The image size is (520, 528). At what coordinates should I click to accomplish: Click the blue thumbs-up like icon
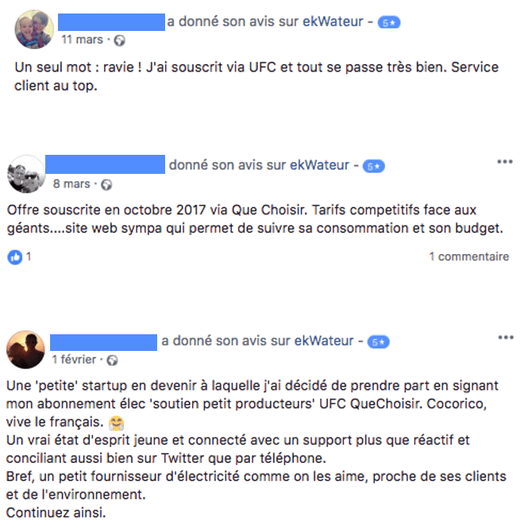(15, 257)
